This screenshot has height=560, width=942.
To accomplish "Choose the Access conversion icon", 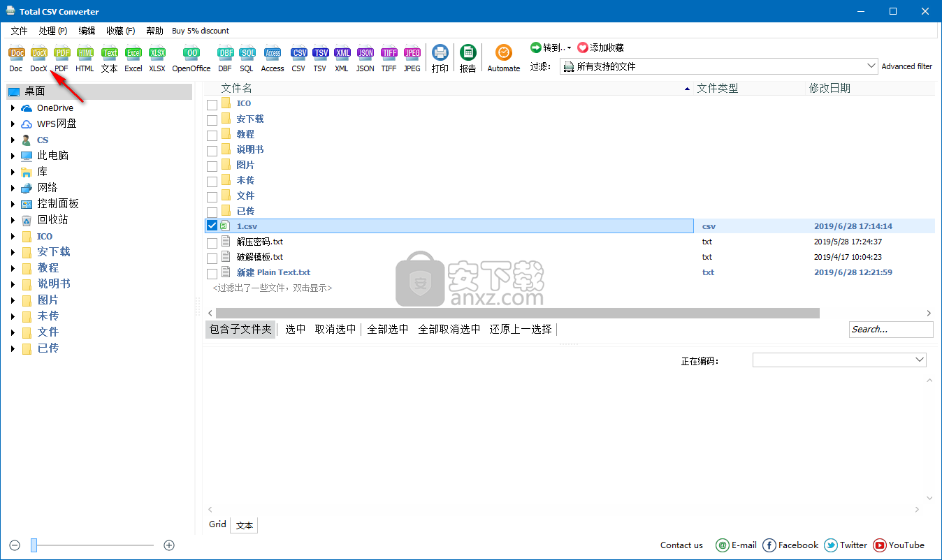I will coord(273,53).
